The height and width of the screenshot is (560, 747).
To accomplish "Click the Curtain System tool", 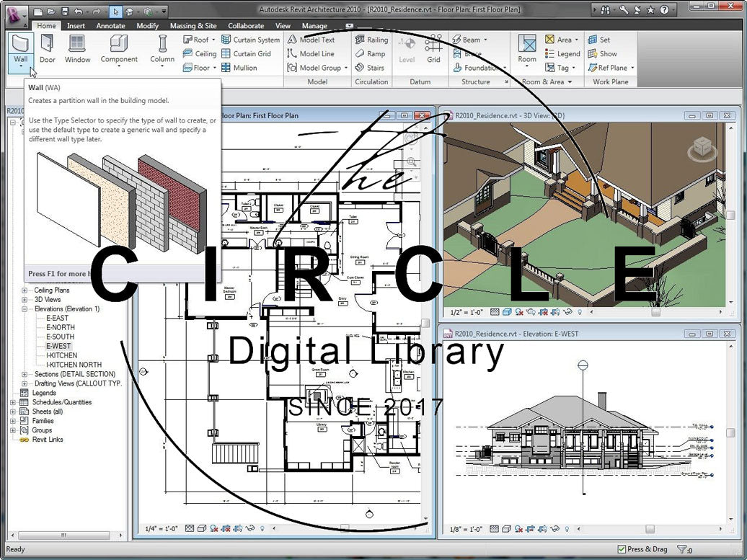I will [x=250, y=40].
